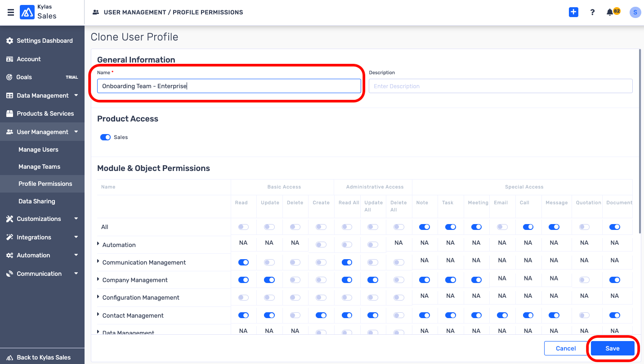Open Goals TRIAL menu entry
Image resolution: width=644 pixels, height=364 pixels.
point(42,77)
